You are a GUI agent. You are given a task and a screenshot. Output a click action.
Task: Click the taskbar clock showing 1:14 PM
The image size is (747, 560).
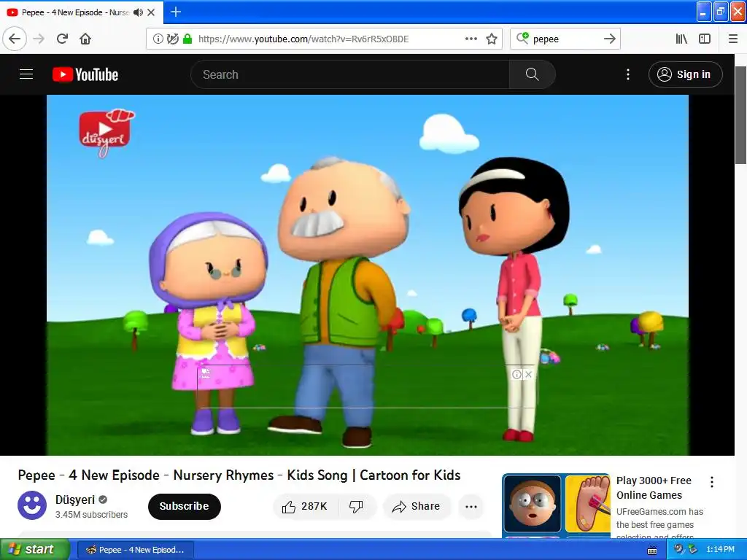pyautogui.click(x=720, y=550)
